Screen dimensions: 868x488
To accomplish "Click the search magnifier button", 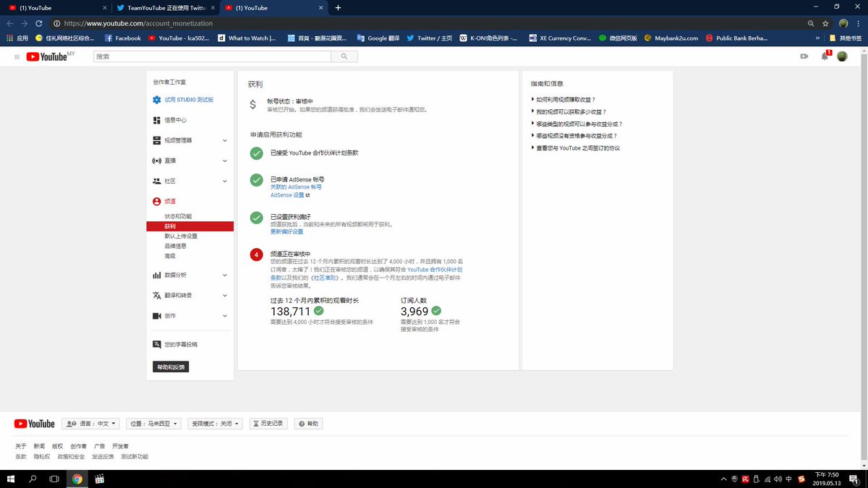I will click(x=344, y=56).
